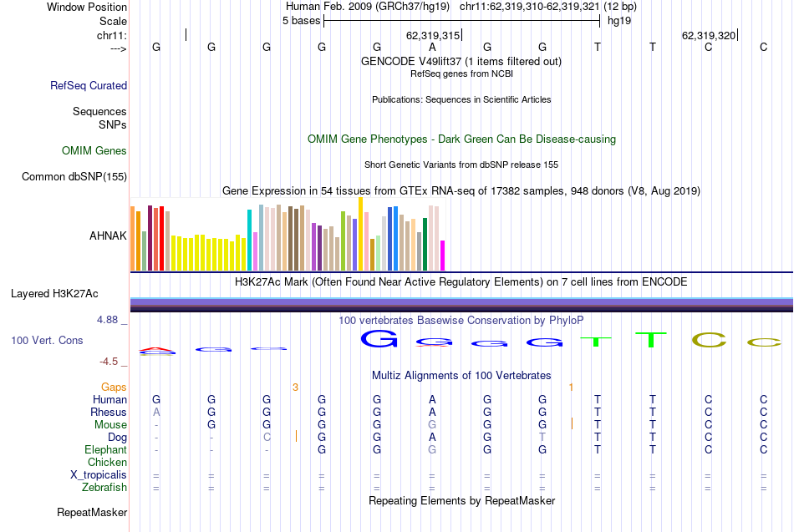Image resolution: width=794 pixels, height=532 pixels.
Task: Click the orange gap count 1 marker
Action: 571,388
